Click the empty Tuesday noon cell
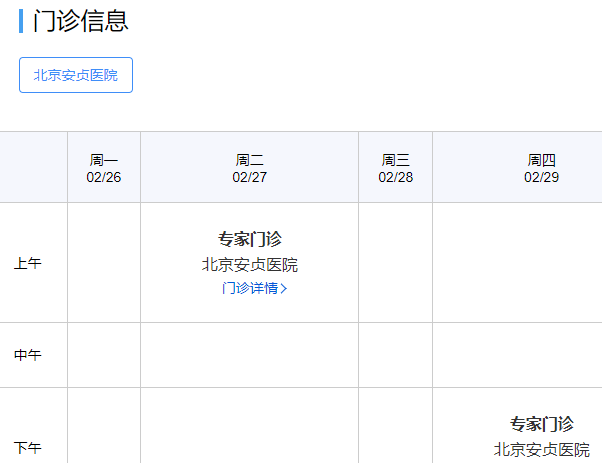The height and width of the screenshot is (463, 602). [250, 355]
